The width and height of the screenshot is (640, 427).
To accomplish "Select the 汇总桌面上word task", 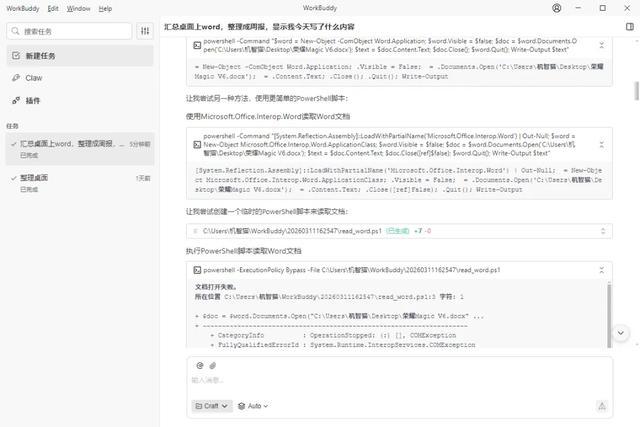I will (x=80, y=149).
